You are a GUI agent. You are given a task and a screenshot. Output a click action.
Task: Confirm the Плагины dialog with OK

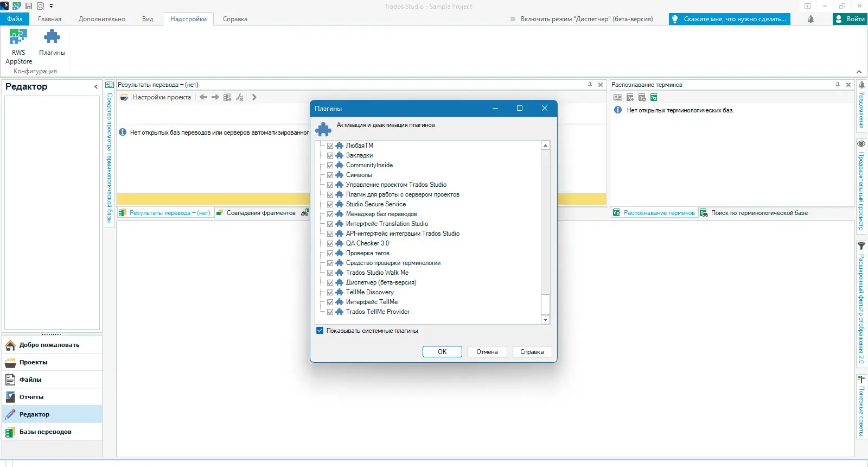point(442,352)
